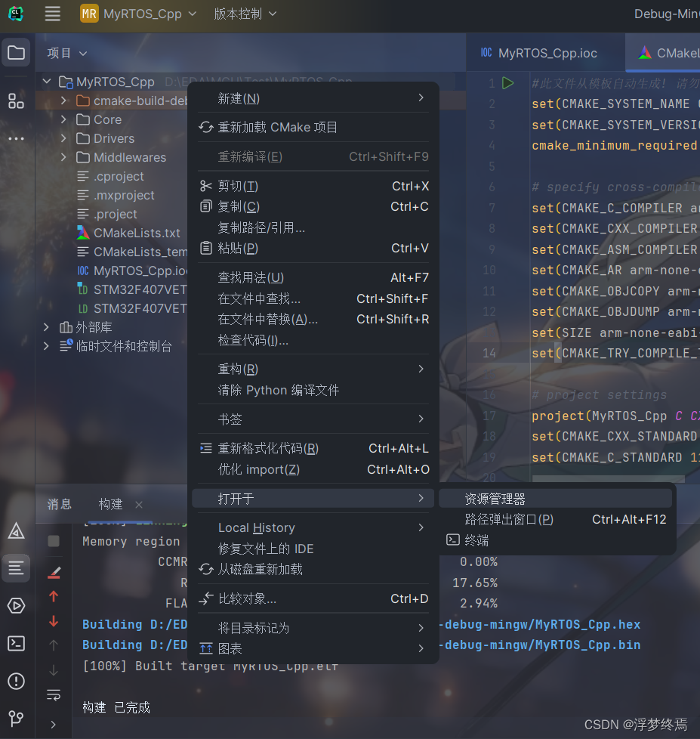Open the 版本控制 dropdown
The height and width of the screenshot is (739, 700).
245,14
